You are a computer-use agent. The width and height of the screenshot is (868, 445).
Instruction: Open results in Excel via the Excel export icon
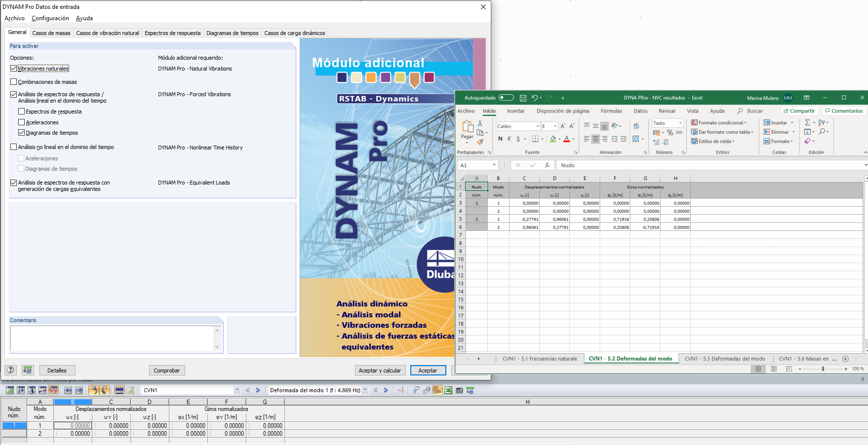[x=448, y=390]
